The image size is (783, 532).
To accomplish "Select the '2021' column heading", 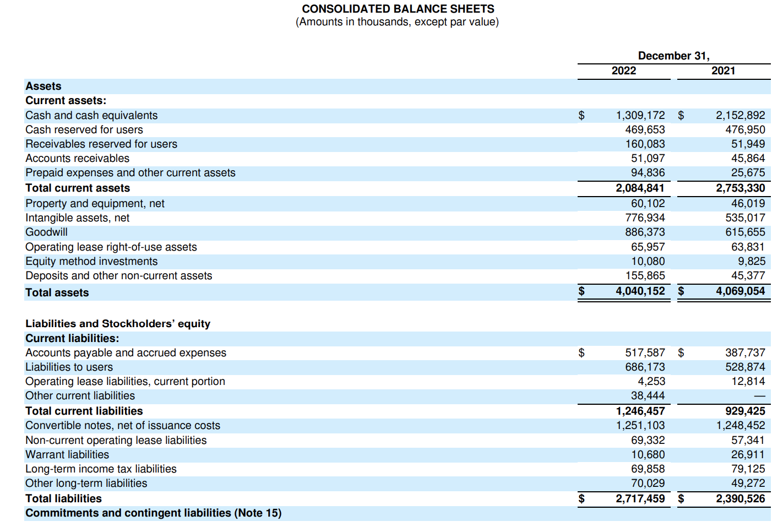I will (724, 70).
